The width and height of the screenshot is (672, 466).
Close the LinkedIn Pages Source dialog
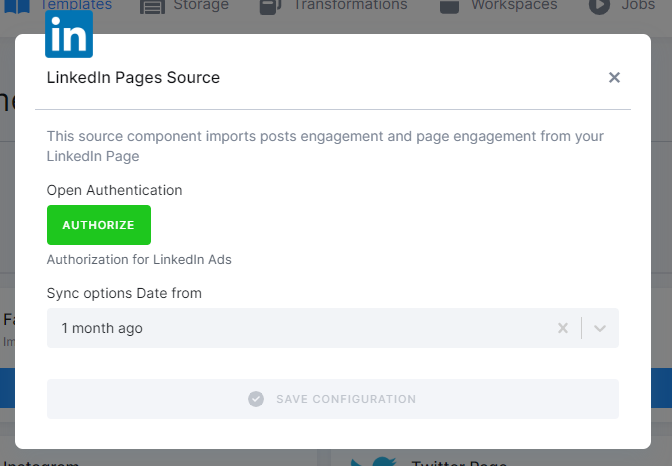[x=614, y=78]
